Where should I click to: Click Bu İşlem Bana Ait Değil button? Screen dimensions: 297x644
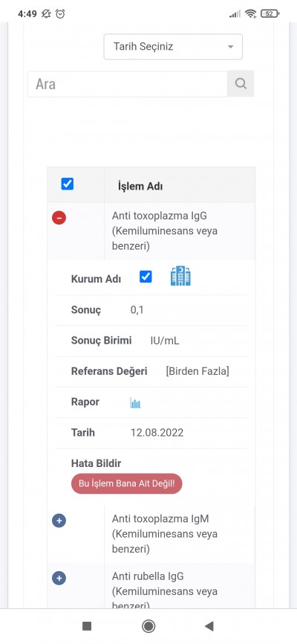coord(127,483)
